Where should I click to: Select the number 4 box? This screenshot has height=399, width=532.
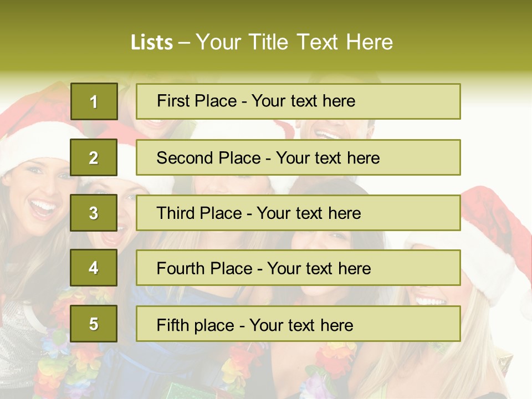pyautogui.click(x=94, y=268)
